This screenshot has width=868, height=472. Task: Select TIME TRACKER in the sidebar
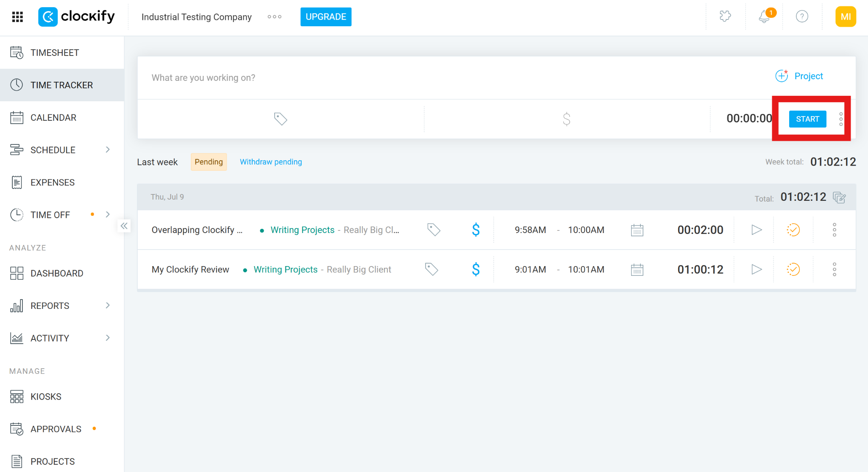click(62, 85)
